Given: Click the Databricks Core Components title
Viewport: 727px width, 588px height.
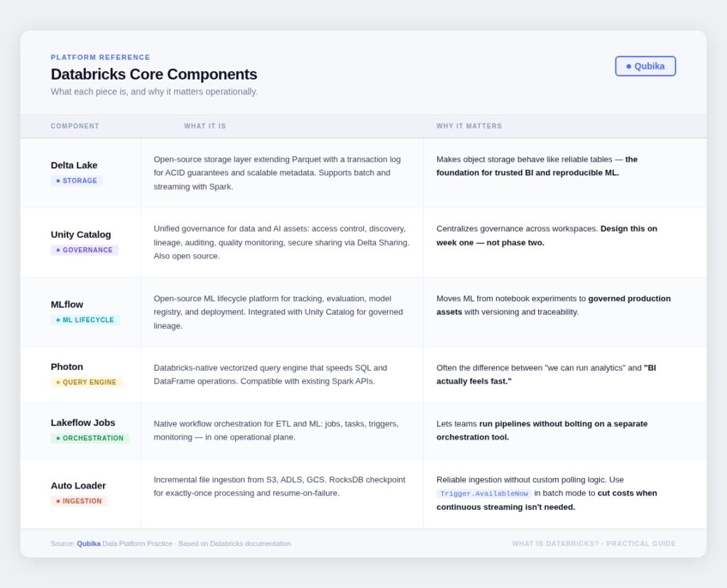Looking at the screenshot, I should tap(154, 75).
